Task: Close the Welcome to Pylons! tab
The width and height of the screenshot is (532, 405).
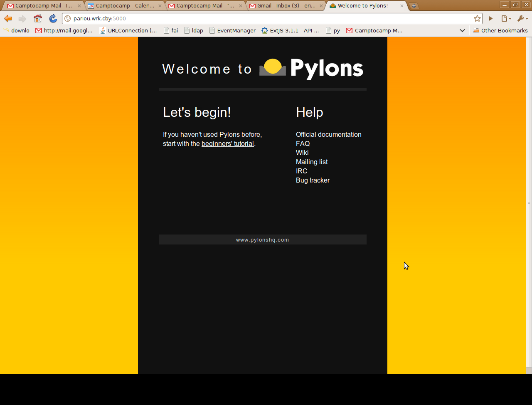Action: tap(401, 6)
